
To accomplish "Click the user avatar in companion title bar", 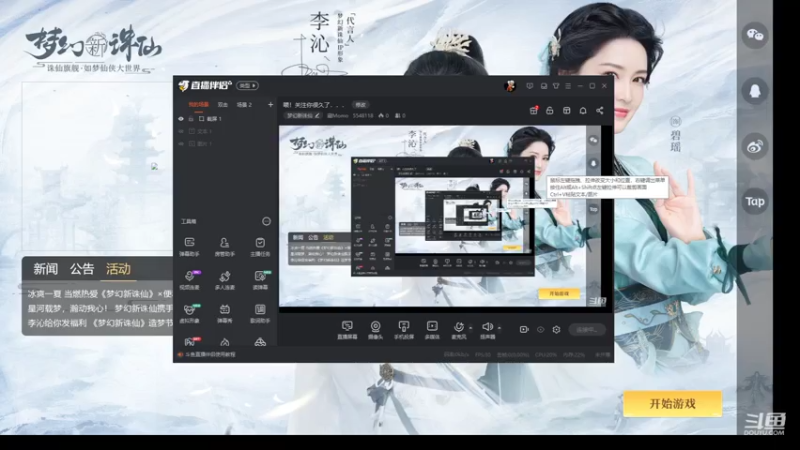I will [x=509, y=86].
